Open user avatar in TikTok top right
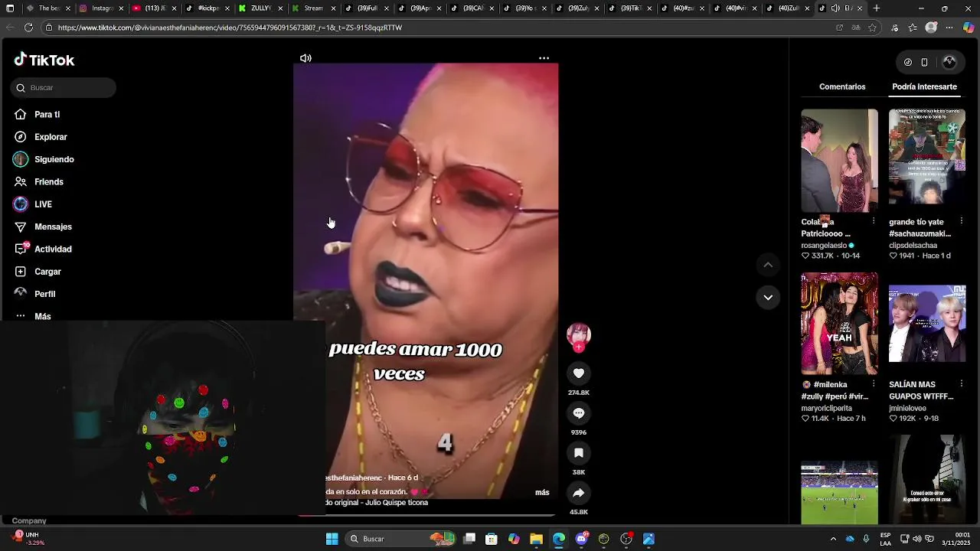Image resolution: width=980 pixels, height=551 pixels. pos(949,62)
